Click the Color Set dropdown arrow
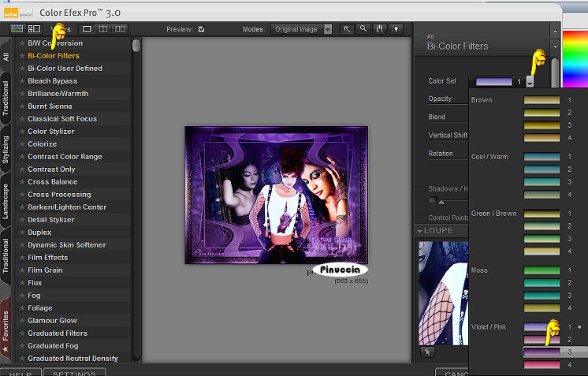Image resolution: width=588 pixels, height=376 pixels. tap(530, 81)
